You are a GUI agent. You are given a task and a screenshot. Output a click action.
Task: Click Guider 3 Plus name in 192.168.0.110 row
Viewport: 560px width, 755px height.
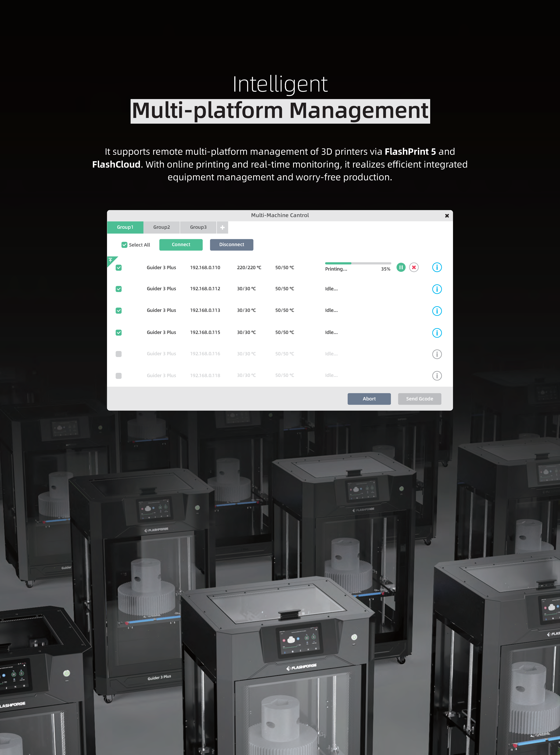[161, 268]
